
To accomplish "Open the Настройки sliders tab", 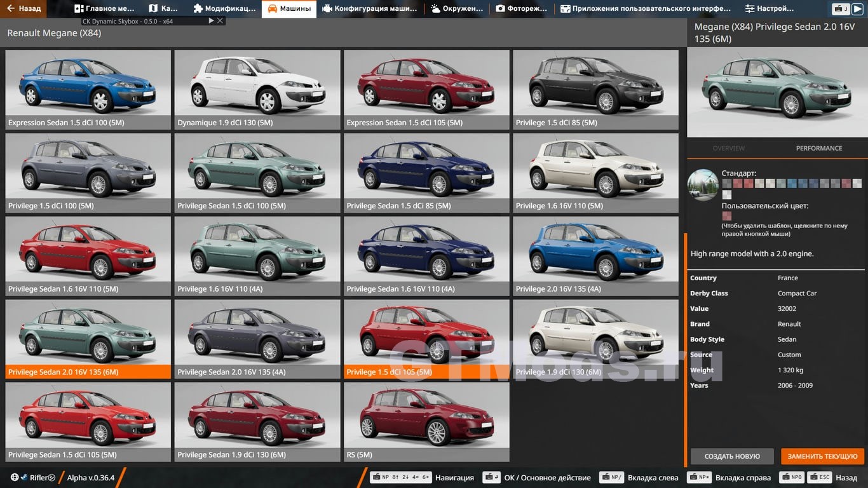I will point(770,9).
